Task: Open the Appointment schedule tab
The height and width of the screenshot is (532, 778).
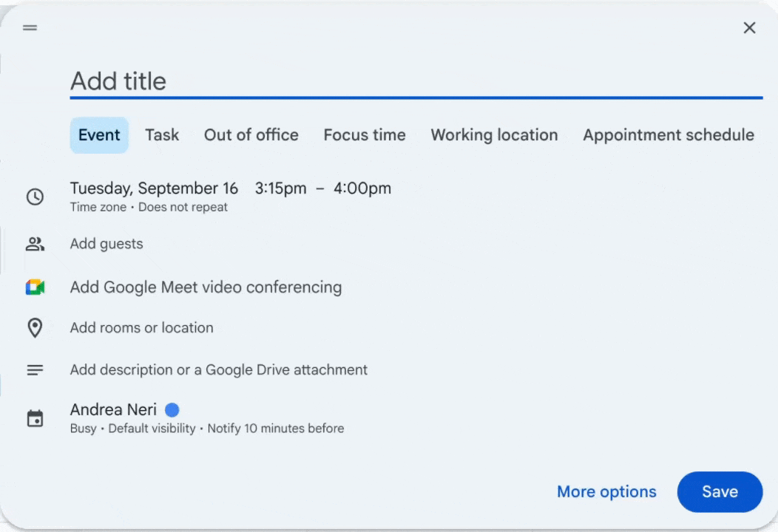Action: tap(669, 135)
